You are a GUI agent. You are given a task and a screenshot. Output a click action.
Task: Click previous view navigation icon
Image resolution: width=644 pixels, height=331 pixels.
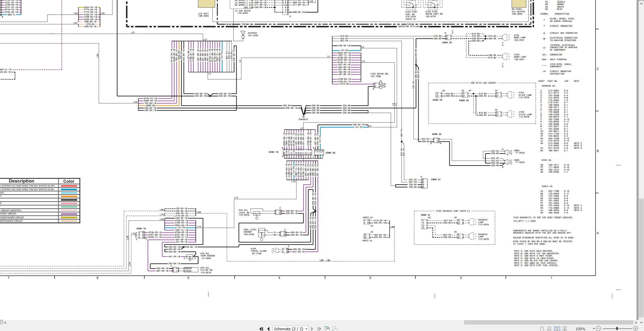(x=327, y=328)
